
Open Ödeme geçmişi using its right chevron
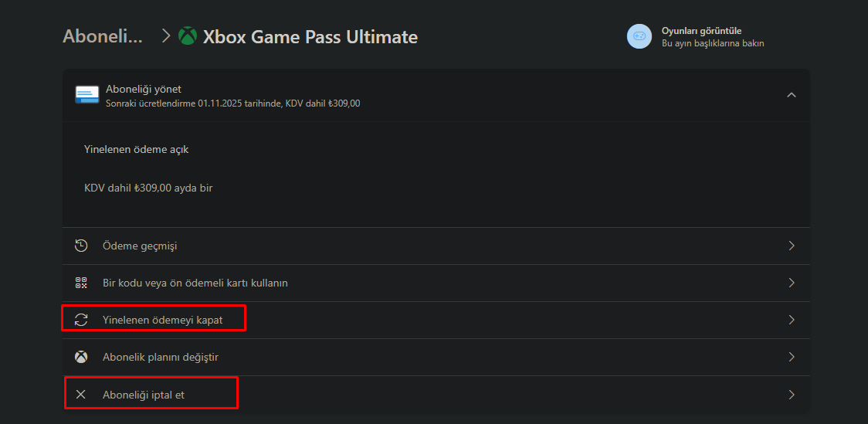pyautogui.click(x=791, y=246)
